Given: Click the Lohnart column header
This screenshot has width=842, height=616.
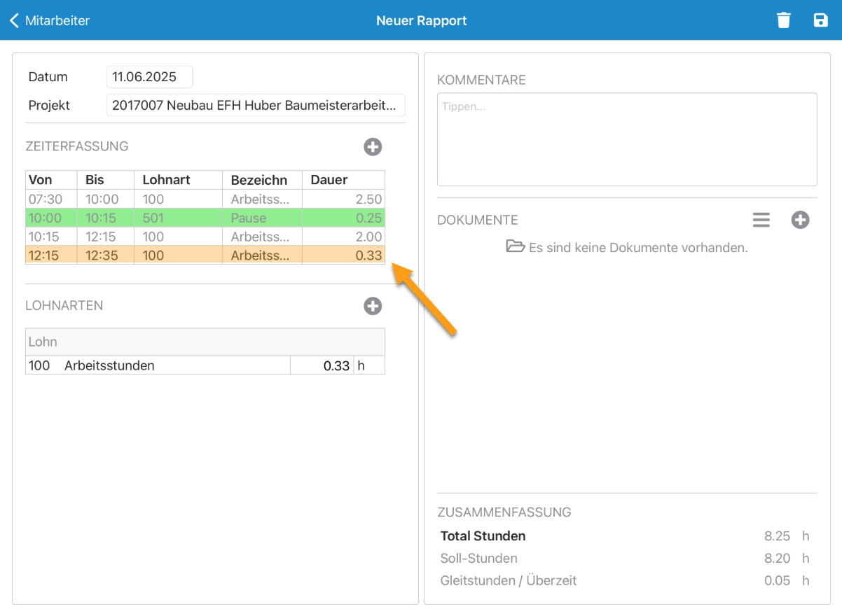Looking at the screenshot, I should (x=177, y=180).
